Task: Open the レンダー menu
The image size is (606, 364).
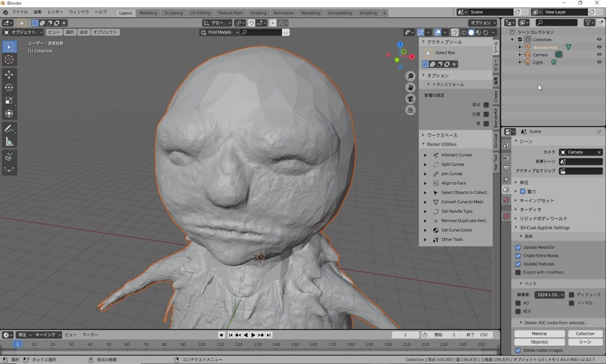Action: [x=55, y=12]
